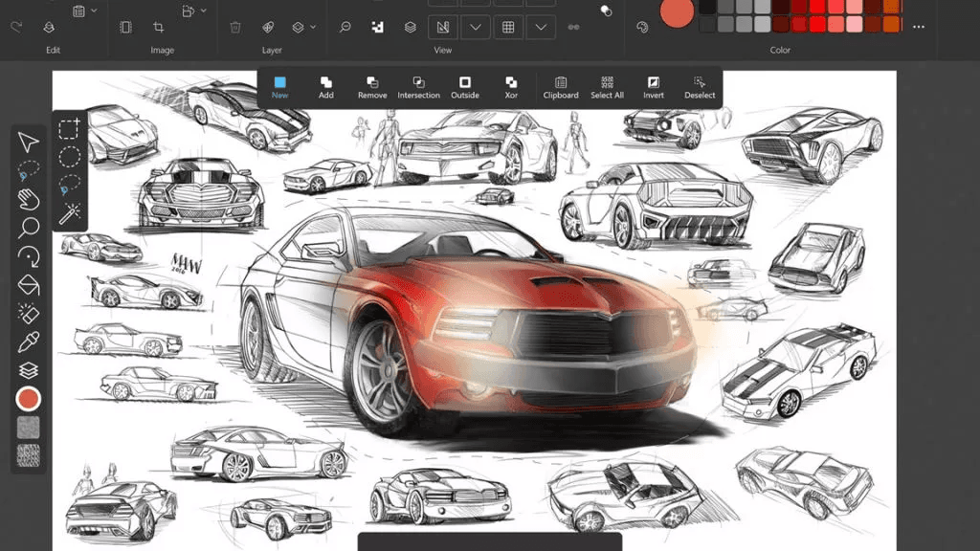Open the three-dot more options menu

tap(919, 28)
